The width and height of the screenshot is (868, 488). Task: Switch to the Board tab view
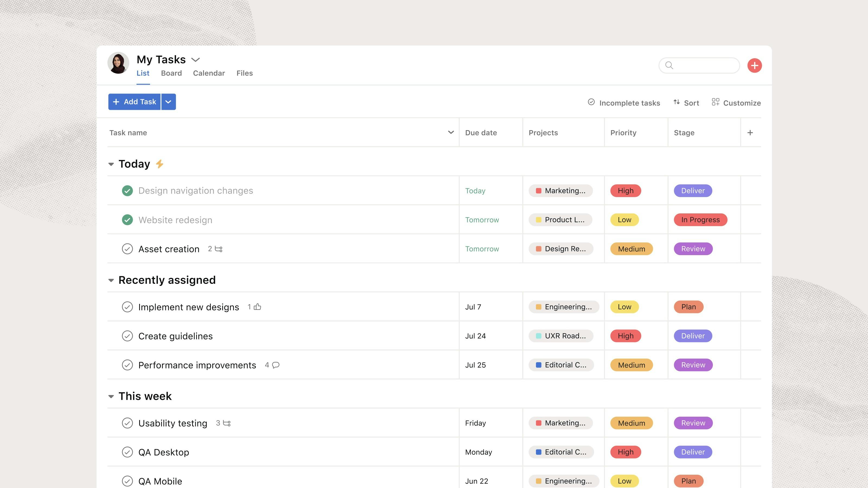(x=171, y=73)
